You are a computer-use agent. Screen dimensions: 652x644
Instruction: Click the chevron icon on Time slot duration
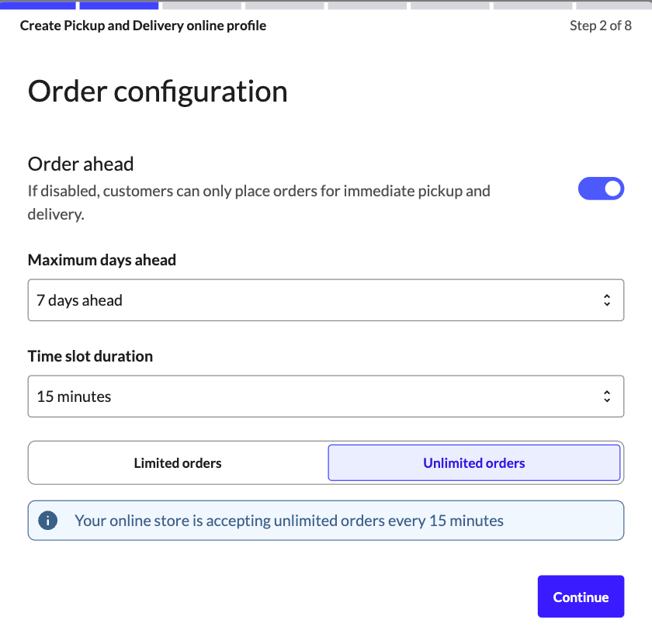point(606,396)
